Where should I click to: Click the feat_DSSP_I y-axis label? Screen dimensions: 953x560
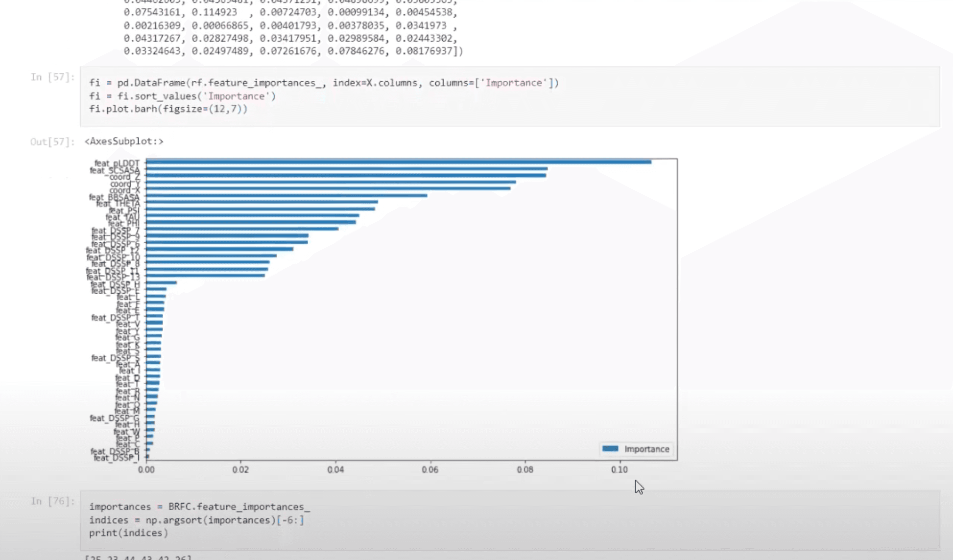pyautogui.click(x=116, y=458)
